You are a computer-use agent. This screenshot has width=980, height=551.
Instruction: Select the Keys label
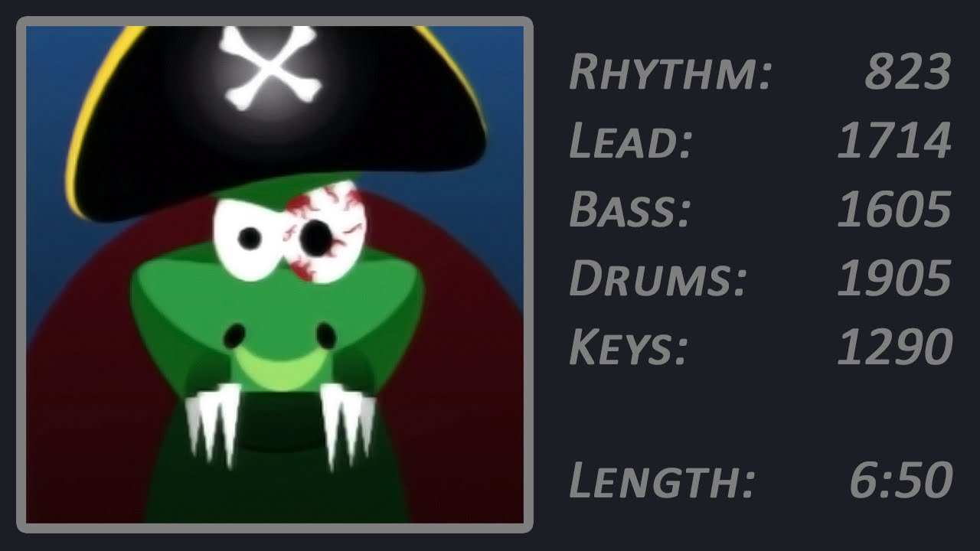point(629,346)
